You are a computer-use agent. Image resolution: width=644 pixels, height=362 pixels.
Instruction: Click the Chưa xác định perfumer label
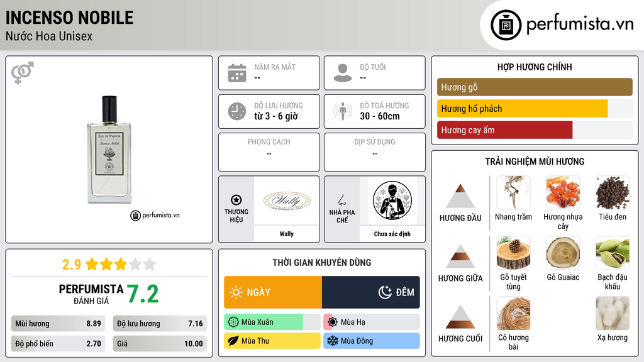point(392,234)
